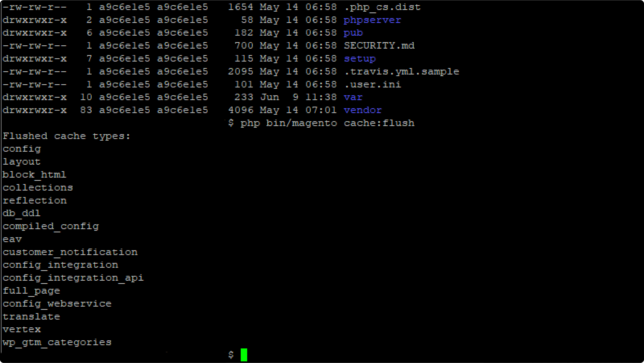This screenshot has width=644, height=363.
Task: Toggle the vertex cache type row
Action: (22, 329)
